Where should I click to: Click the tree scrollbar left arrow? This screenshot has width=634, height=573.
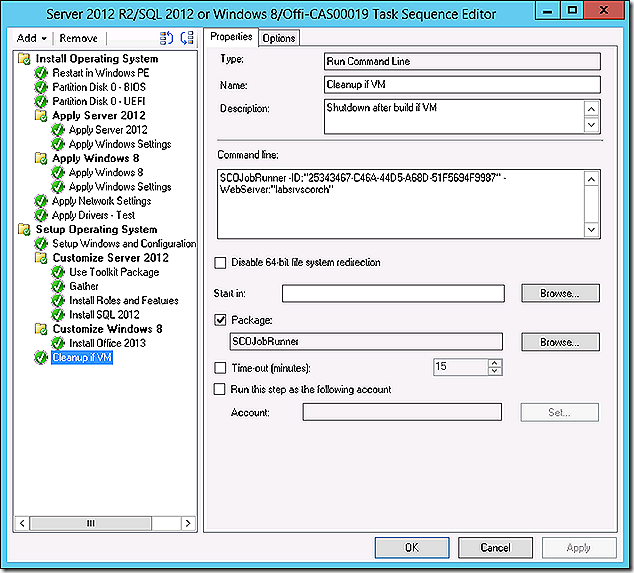[x=22, y=523]
